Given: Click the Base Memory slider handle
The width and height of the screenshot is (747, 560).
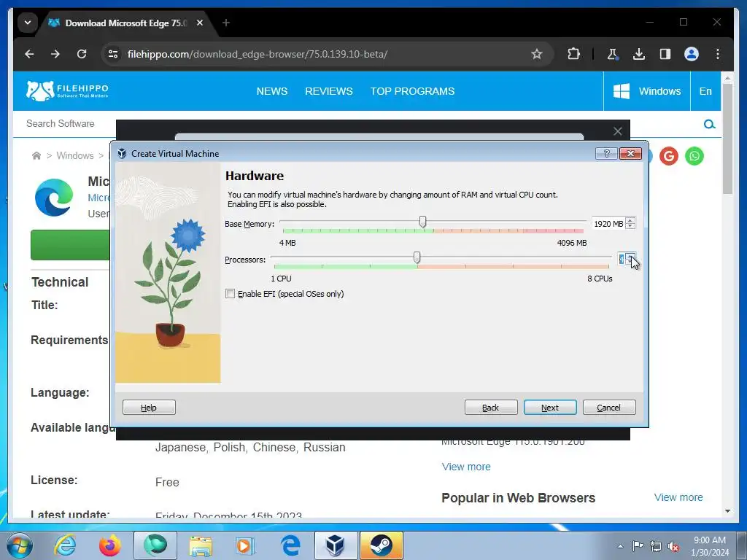Looking at the screenshot, I should (422, 222).
